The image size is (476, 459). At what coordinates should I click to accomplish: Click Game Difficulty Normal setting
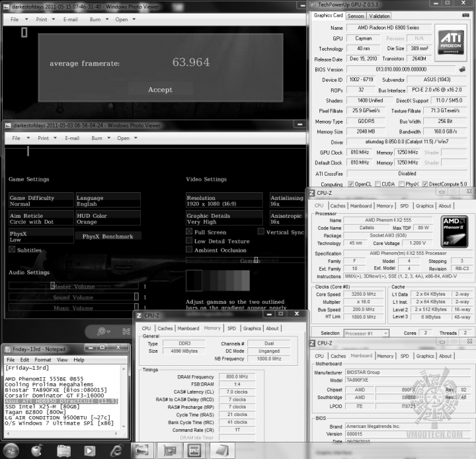tap(41, 201)
